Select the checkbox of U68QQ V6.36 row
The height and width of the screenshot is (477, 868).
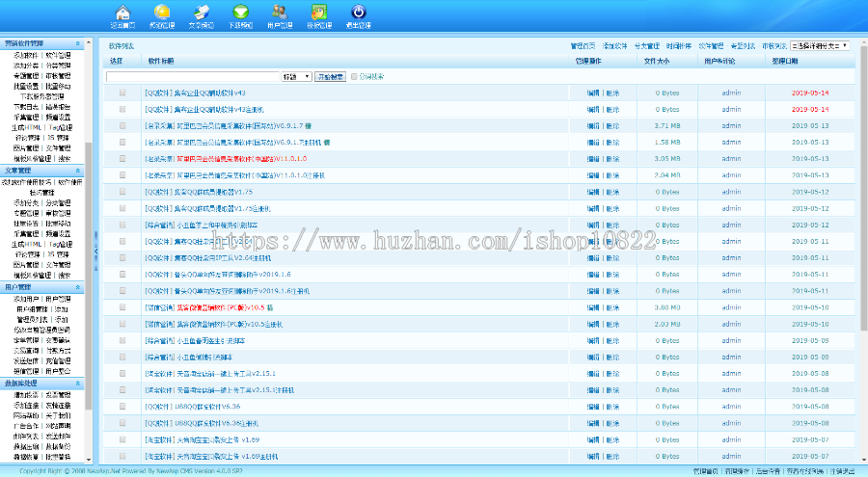122,407
